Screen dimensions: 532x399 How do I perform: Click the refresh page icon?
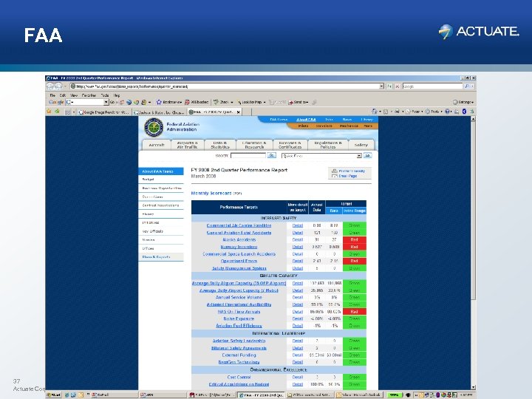pos(390,86)
